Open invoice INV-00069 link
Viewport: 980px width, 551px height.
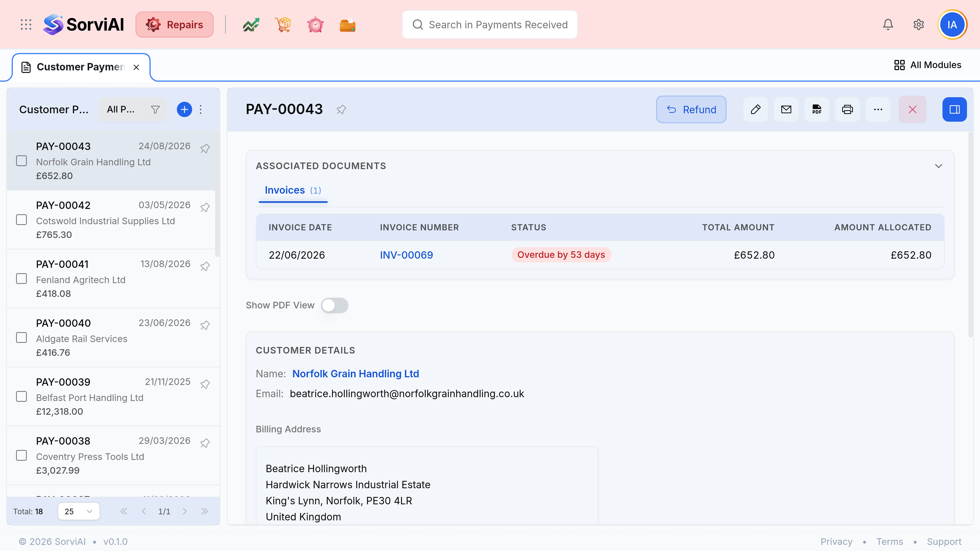point(406,255)
